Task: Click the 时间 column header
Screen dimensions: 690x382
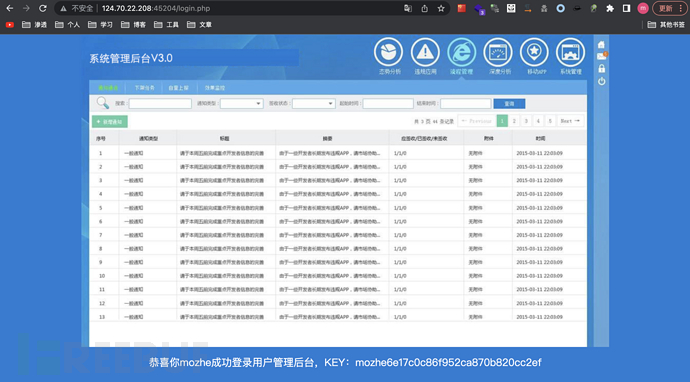Action: tap(540, 138)
